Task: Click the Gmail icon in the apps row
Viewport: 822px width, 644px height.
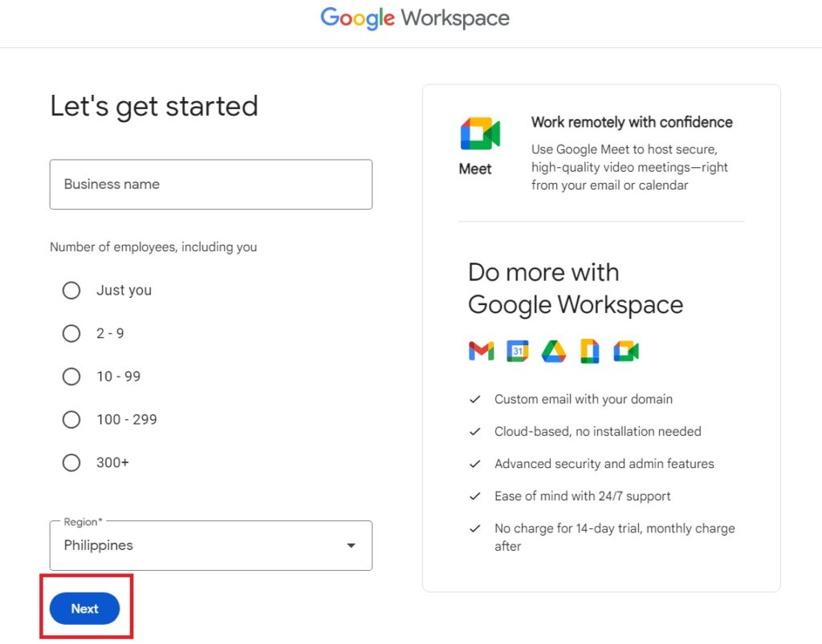Action: 480,350
